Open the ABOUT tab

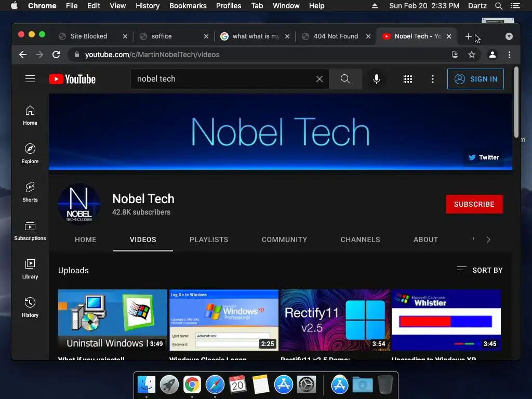425,240
